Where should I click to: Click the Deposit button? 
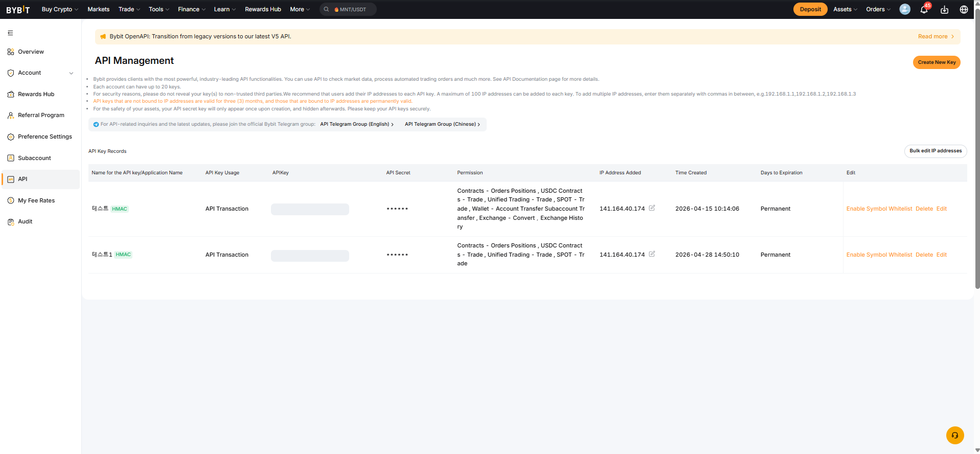click(810, 9)
